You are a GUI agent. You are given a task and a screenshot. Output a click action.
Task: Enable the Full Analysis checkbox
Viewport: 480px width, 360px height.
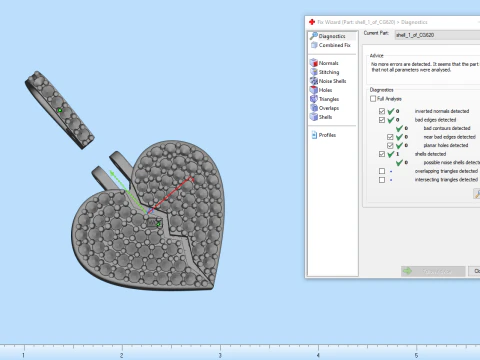pos(373,99)
